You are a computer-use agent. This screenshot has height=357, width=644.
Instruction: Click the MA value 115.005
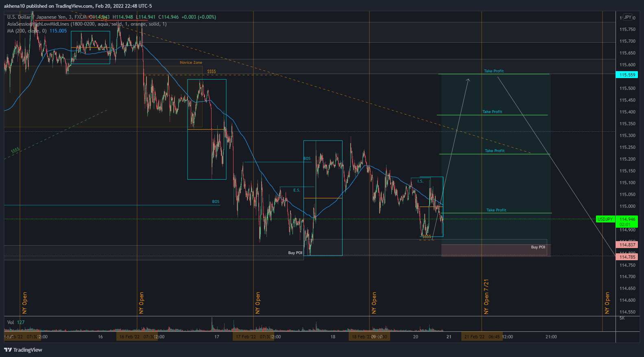58,31
